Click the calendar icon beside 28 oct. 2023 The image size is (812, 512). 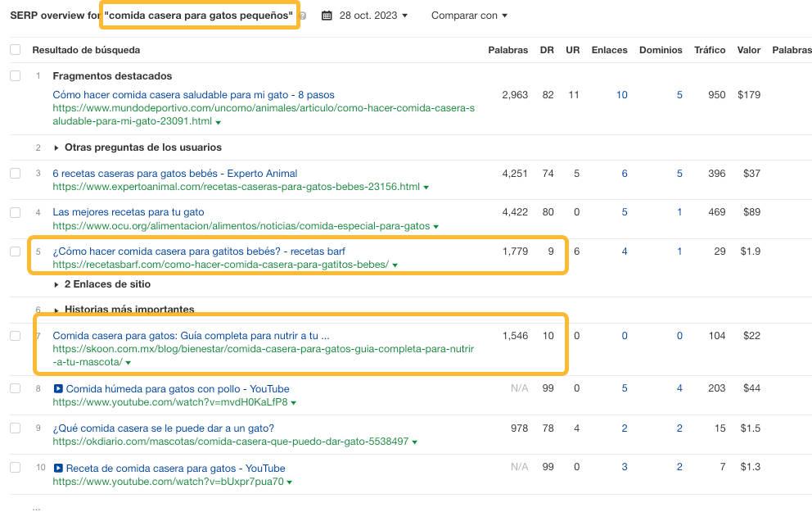coord(327,16)
